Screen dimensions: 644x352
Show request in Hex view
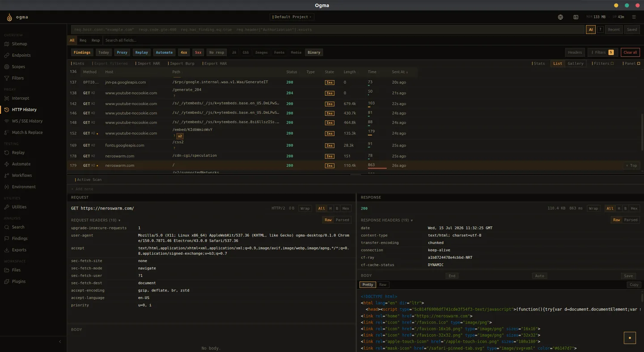click(346, 209)
